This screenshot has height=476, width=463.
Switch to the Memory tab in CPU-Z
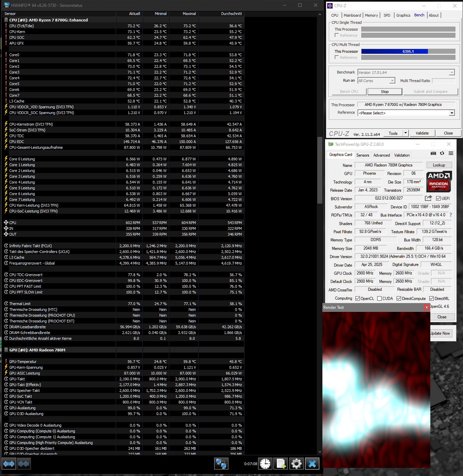point(371,15)
